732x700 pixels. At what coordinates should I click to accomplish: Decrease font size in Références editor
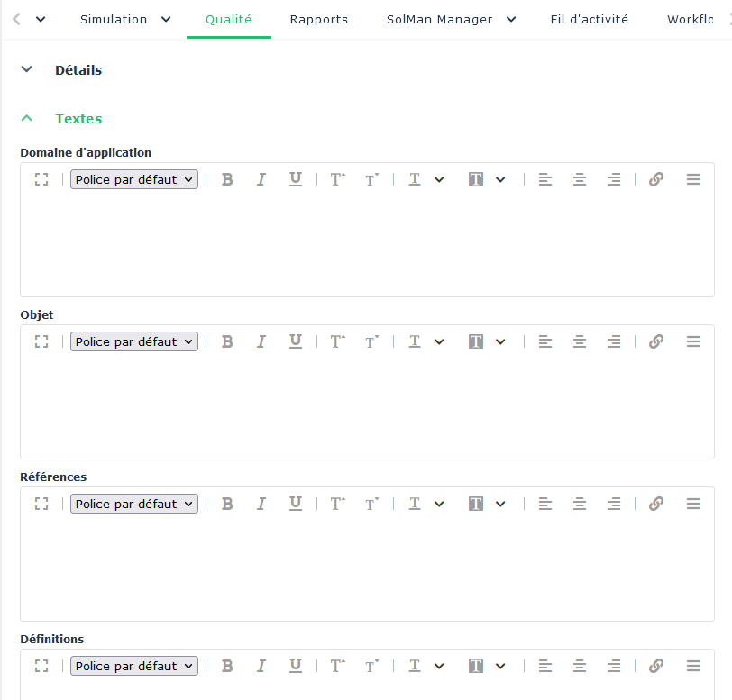371,504
